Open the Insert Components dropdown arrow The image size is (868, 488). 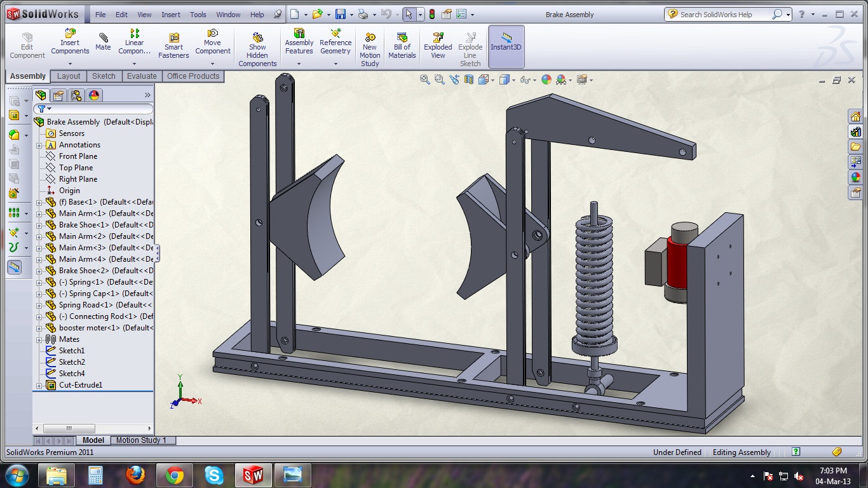point(70,64)
